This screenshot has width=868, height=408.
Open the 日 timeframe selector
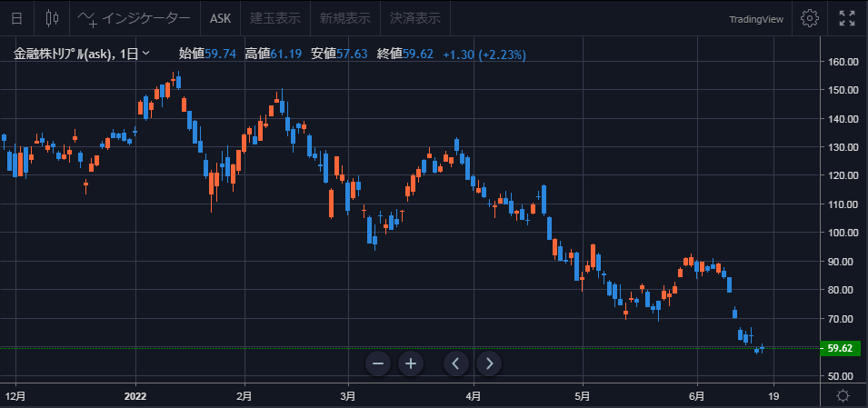click(x=17, y=18)
